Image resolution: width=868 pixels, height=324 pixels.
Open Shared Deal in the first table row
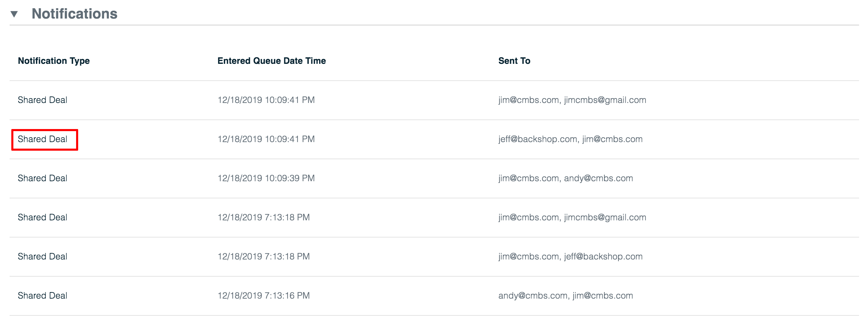[x=43, y=100]
